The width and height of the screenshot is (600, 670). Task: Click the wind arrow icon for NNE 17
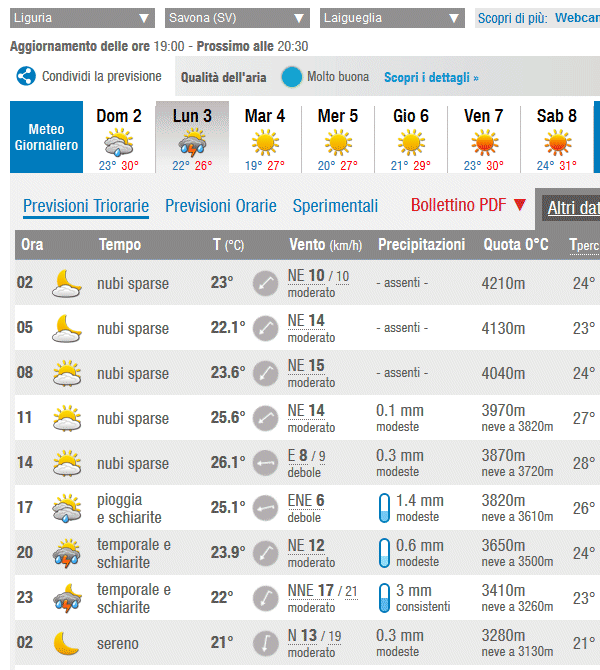tap(266, 598)
